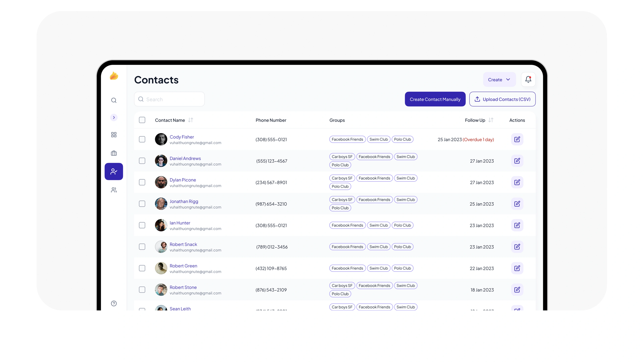The height and width of the screenshot is (363, 644).
Task: Click the help question mark icon
Action: (114, 303)
